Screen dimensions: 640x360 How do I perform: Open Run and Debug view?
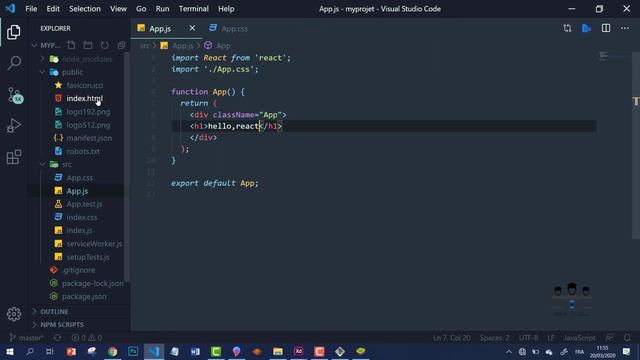(x=13, y=126)
